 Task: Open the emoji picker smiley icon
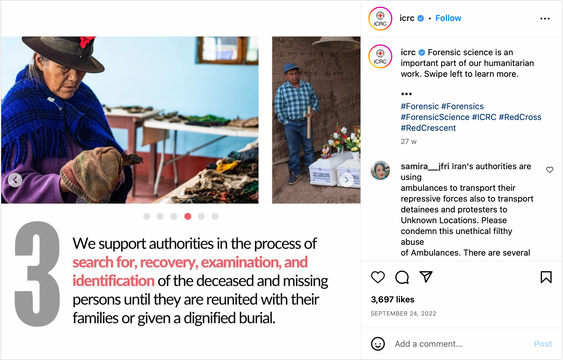point(378,343)
